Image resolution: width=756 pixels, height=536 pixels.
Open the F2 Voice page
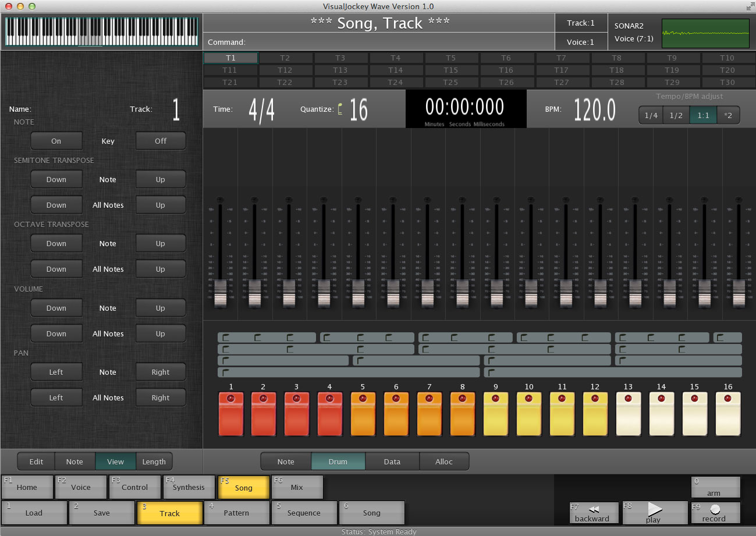coord(81,487)
